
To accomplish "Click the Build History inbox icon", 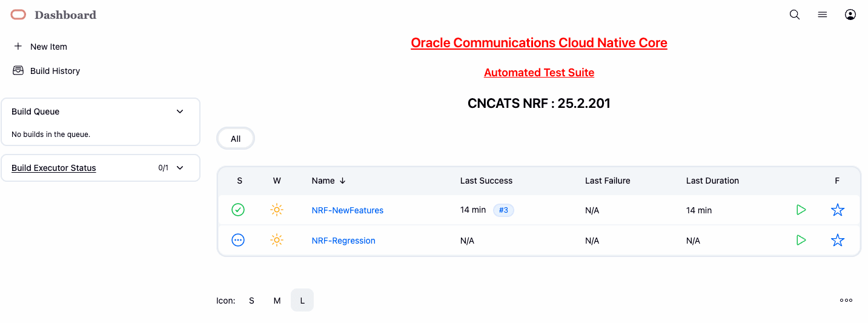I will (x=18, y=70).
